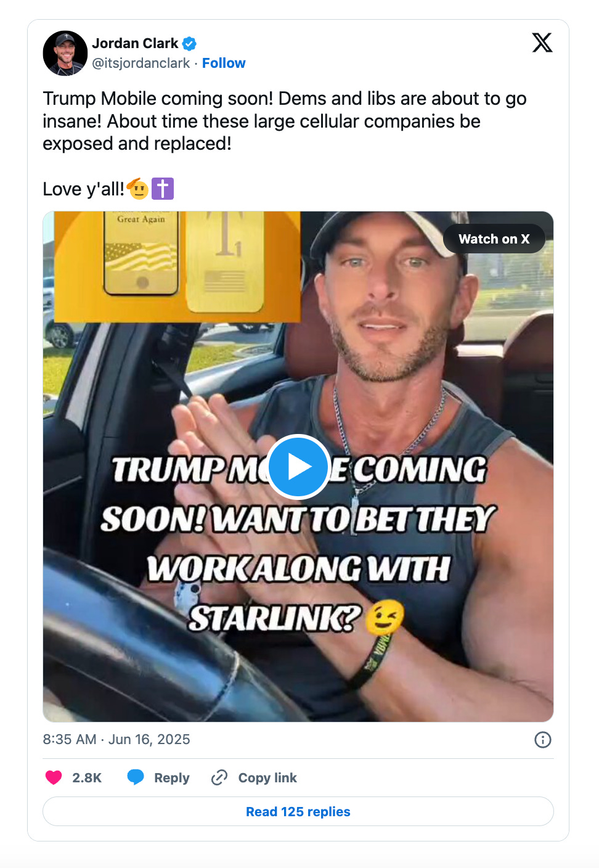
Task: Click the pink heart like icon
Action: click(54, 777)
